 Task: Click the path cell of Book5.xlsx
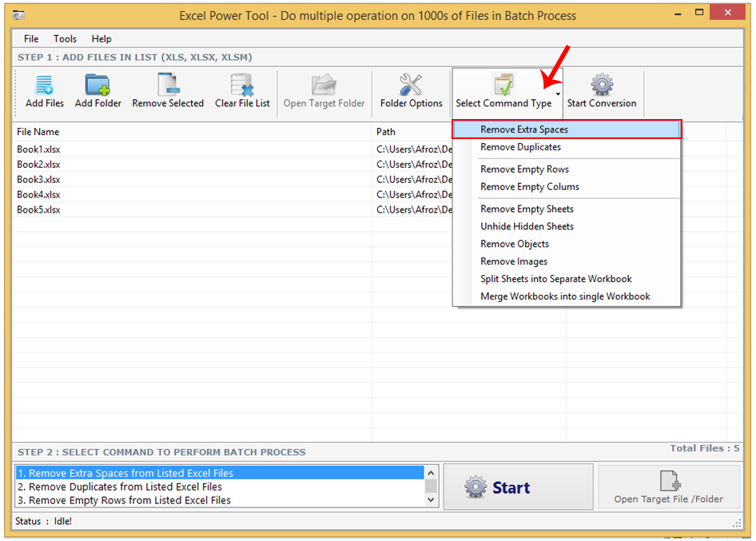point(414,209)
